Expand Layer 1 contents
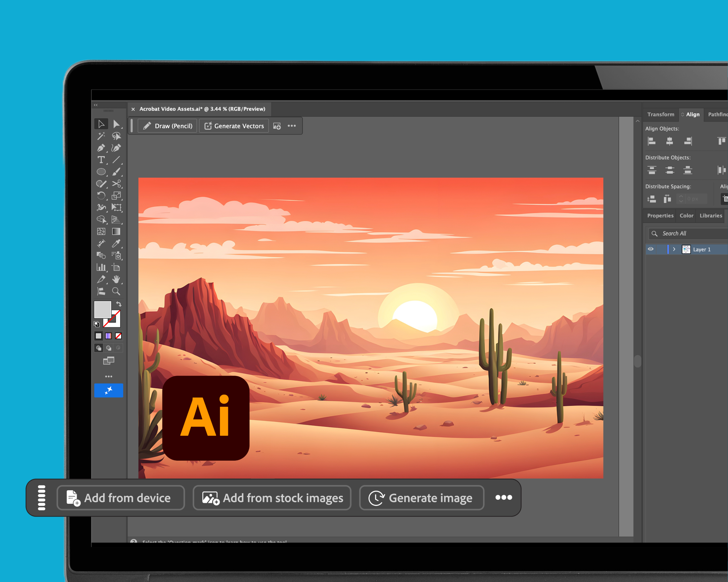 pos(674,249)
